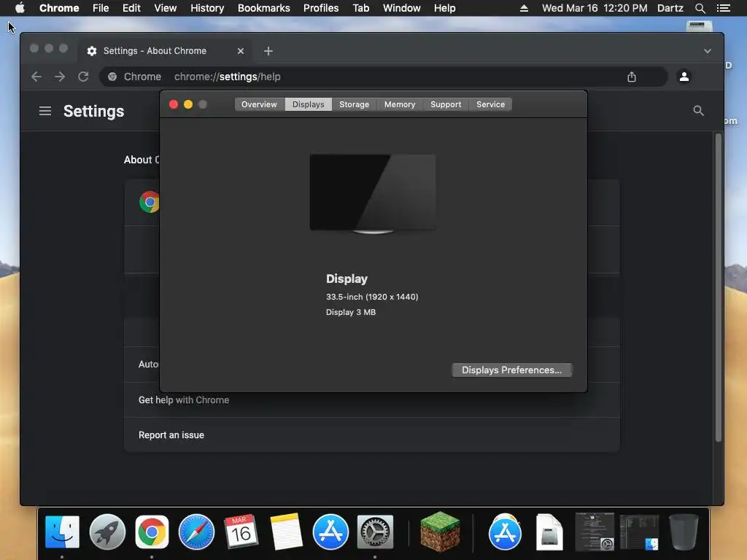Open Finder from the Dock

tap(62, 532)
